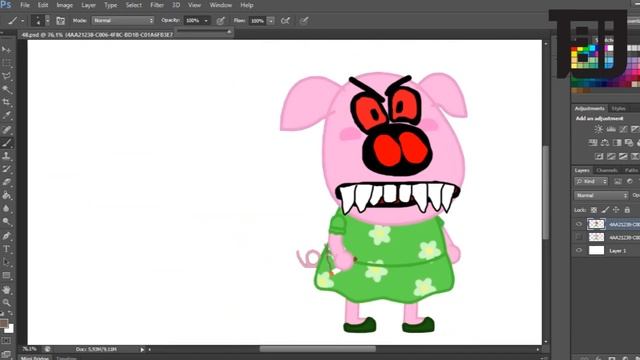Open the Flow slider dropdown arrow
This screenshot has height=360, width=640.
pos(271,20)
